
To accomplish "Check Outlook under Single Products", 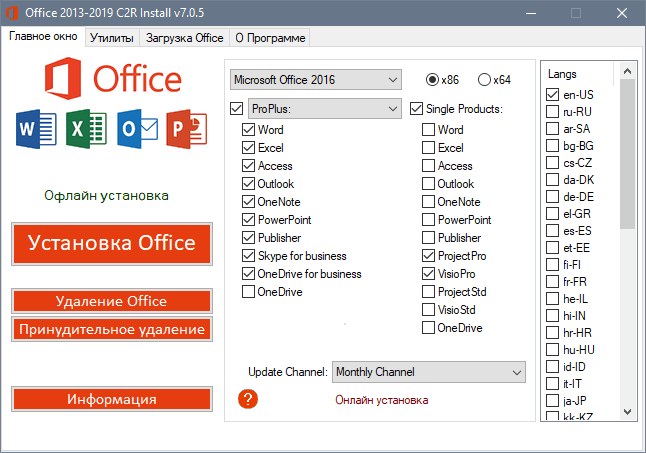I will tap(428, 184).
